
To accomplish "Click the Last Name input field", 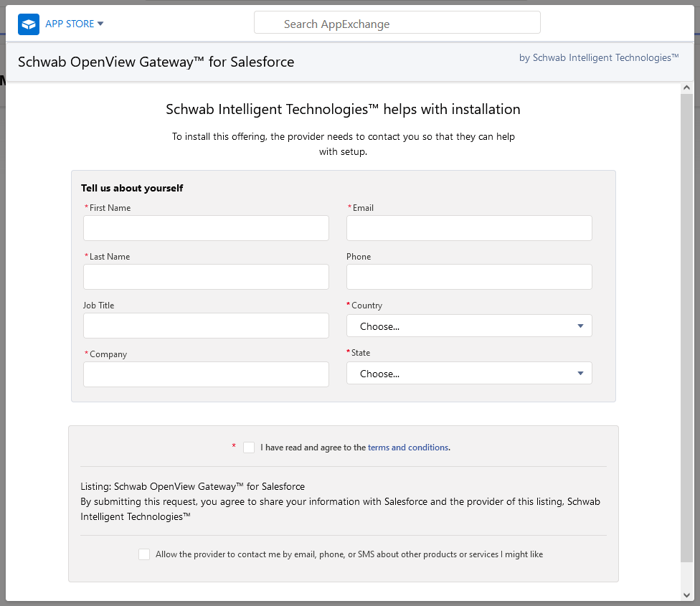I will coord(206,277).
